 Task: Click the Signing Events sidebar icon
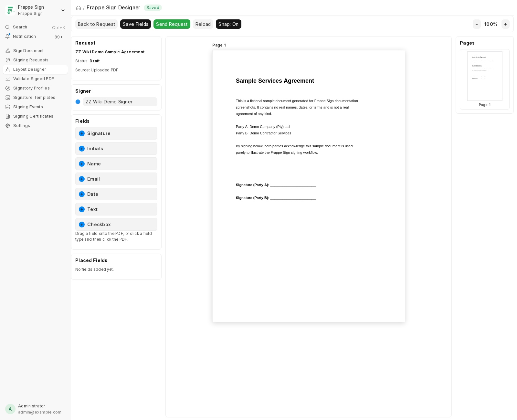click(x=8, y=107)
